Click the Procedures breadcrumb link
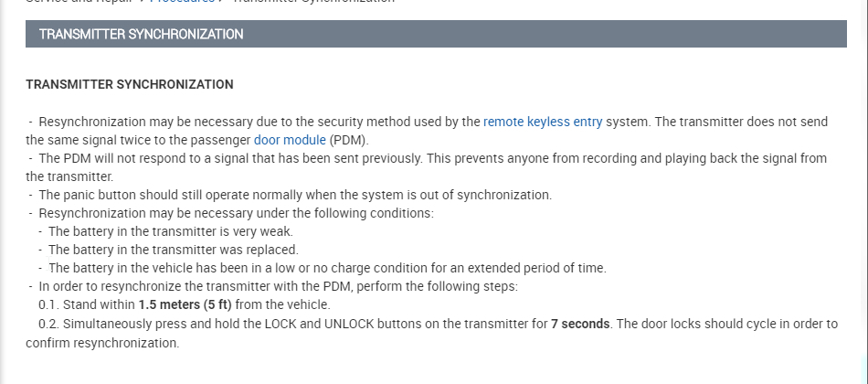This screenshot has width=868, height=384. (183, 2)
